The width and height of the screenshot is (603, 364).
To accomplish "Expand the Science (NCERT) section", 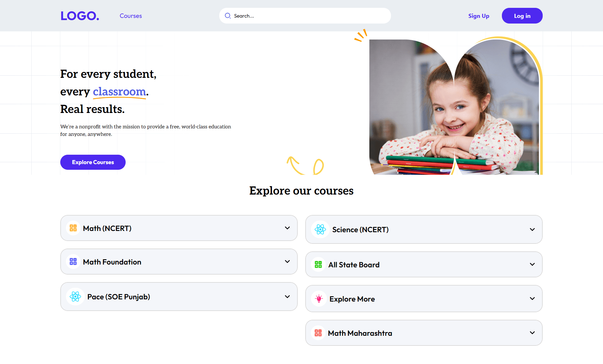I will click(x=532, y=229).
